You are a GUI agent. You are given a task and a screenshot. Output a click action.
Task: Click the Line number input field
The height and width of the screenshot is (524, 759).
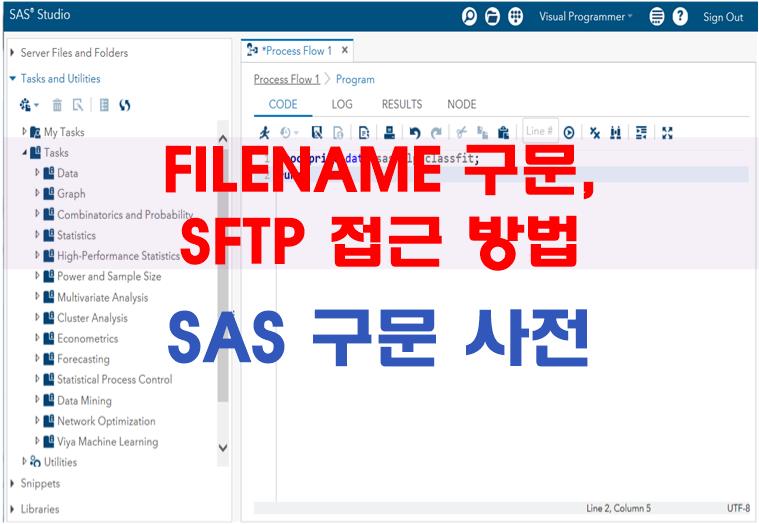(540, 131)
